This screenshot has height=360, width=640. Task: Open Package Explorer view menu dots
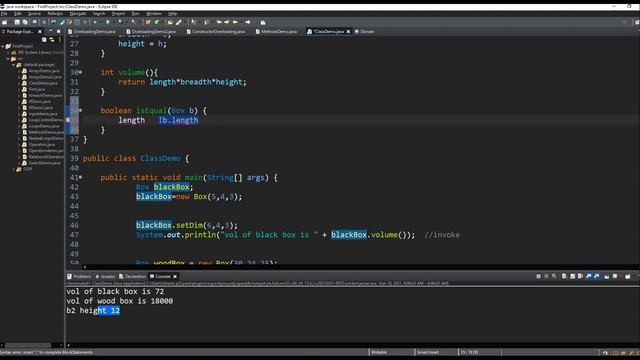point(60,40)
